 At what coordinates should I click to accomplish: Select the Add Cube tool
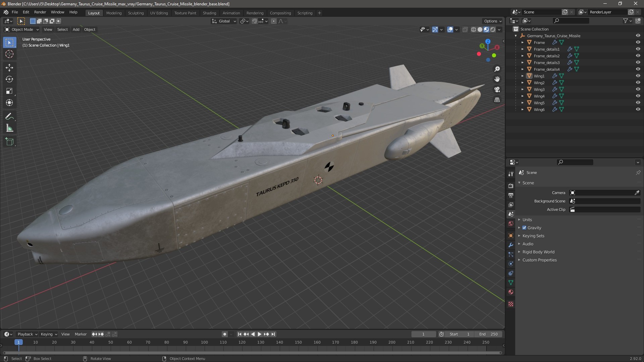[9, 142]
